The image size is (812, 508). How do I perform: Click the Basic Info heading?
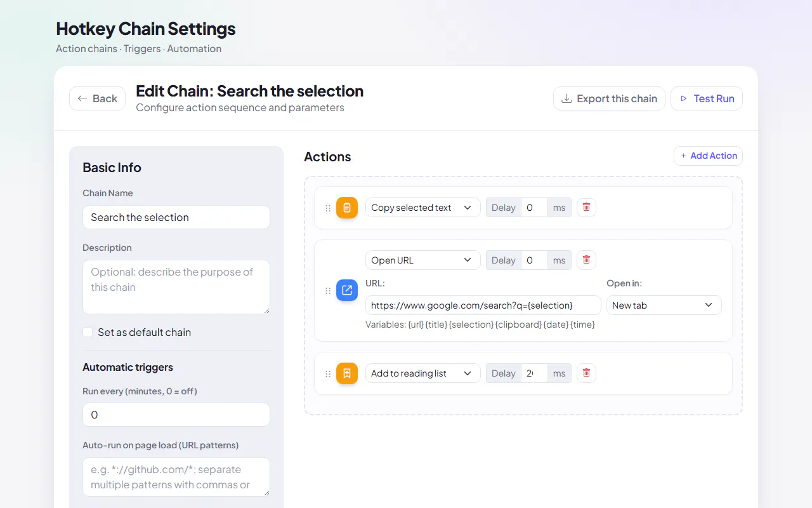click(x=112, y=168)
